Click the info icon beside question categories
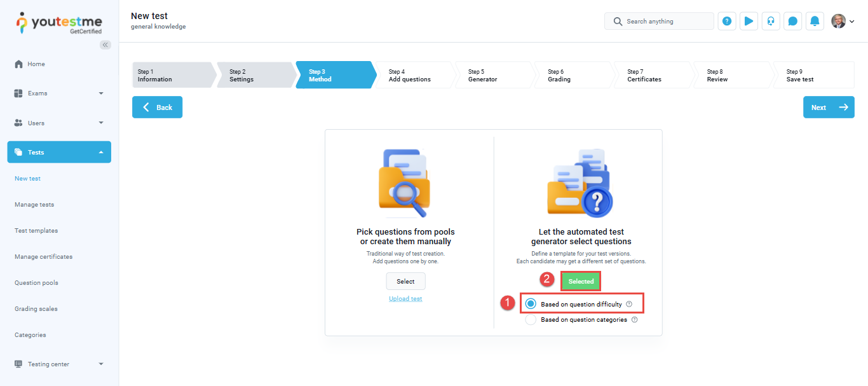The image size is (868, 386). coord(634,320)
